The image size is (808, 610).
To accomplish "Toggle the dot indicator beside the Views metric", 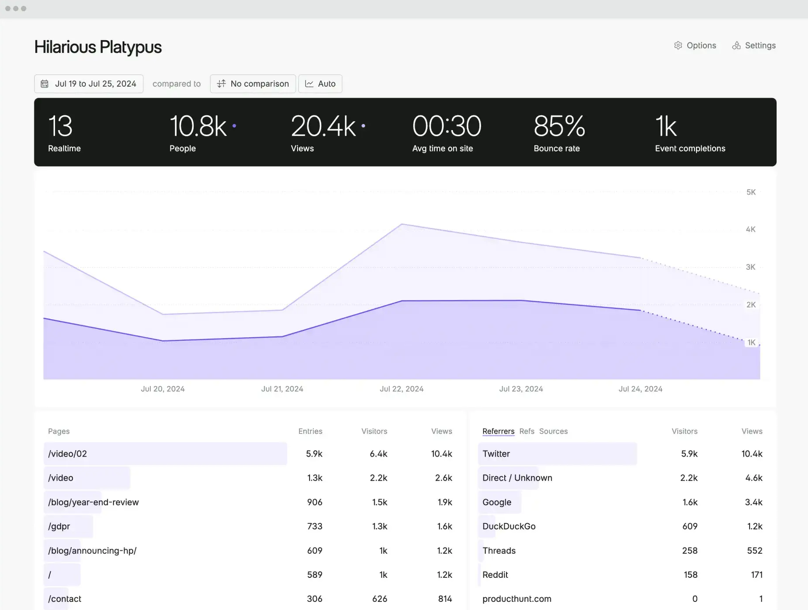I will tap(362, 124).
